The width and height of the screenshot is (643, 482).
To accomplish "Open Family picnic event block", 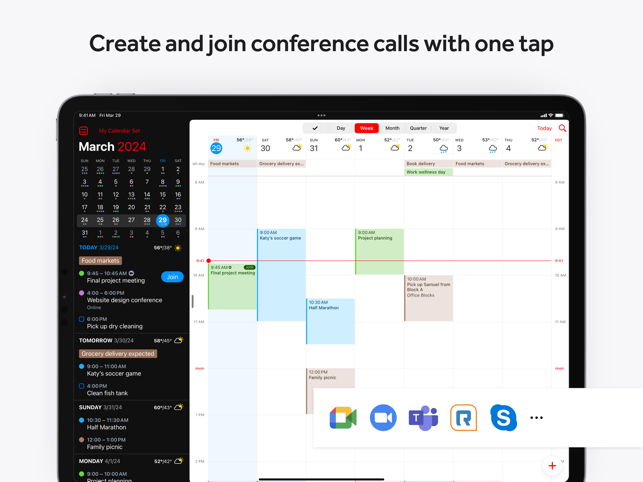I will point(330,378).
